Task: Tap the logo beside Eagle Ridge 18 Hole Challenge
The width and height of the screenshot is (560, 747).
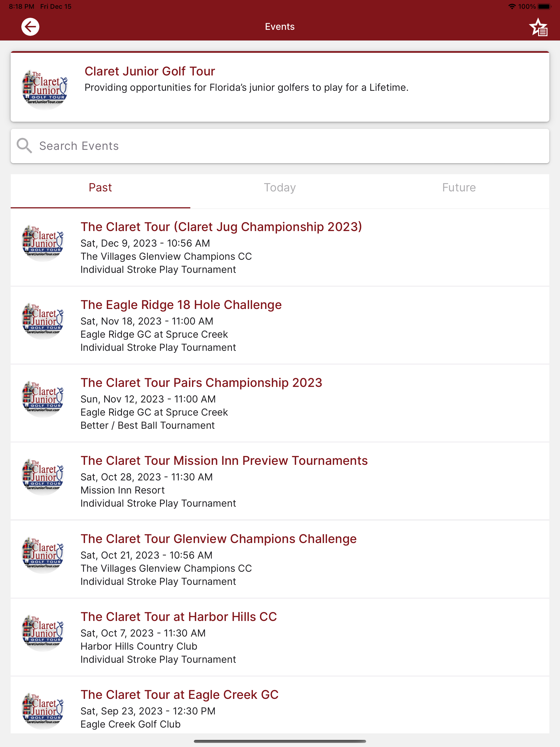Action: coord(43,320)
